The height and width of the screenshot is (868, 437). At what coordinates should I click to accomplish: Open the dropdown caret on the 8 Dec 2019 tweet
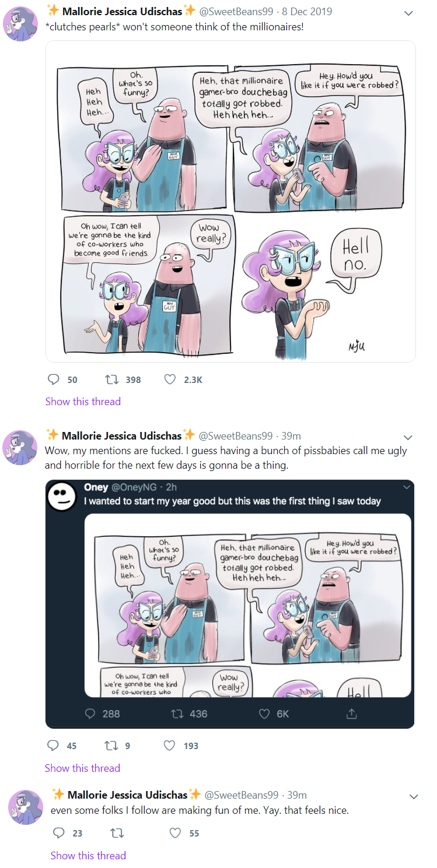pos(408,13)
